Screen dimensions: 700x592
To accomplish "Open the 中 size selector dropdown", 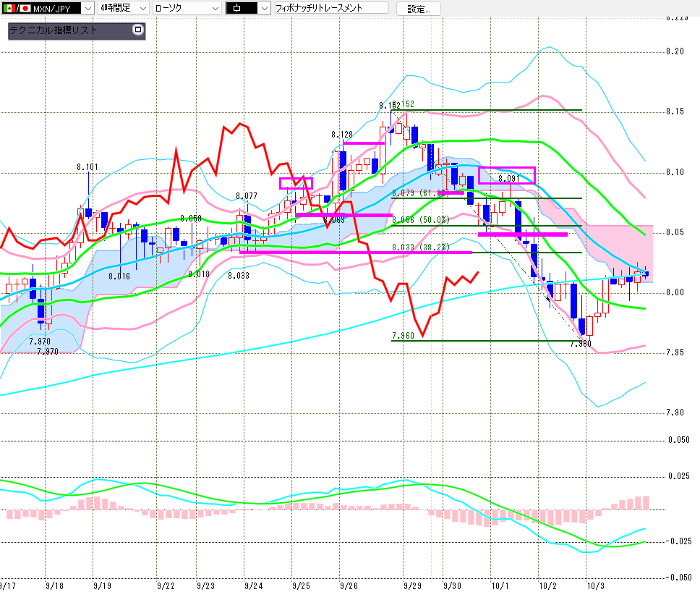I will [264, 9].
